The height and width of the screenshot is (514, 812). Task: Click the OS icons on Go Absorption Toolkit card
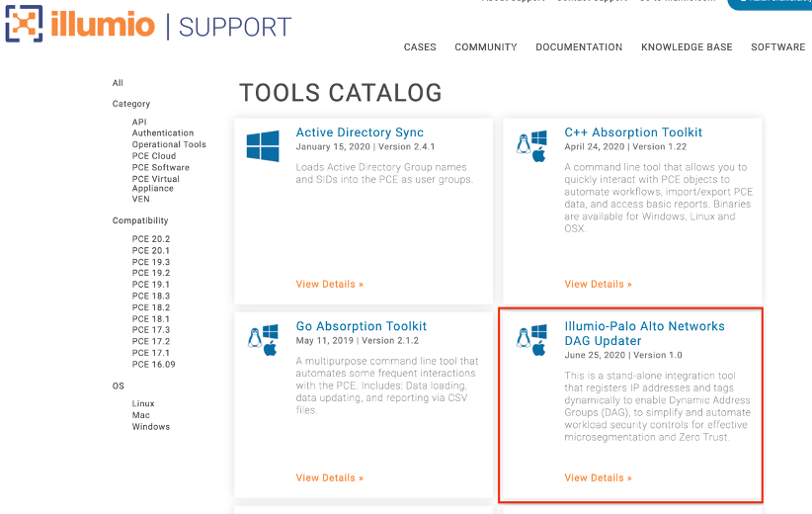263,340
